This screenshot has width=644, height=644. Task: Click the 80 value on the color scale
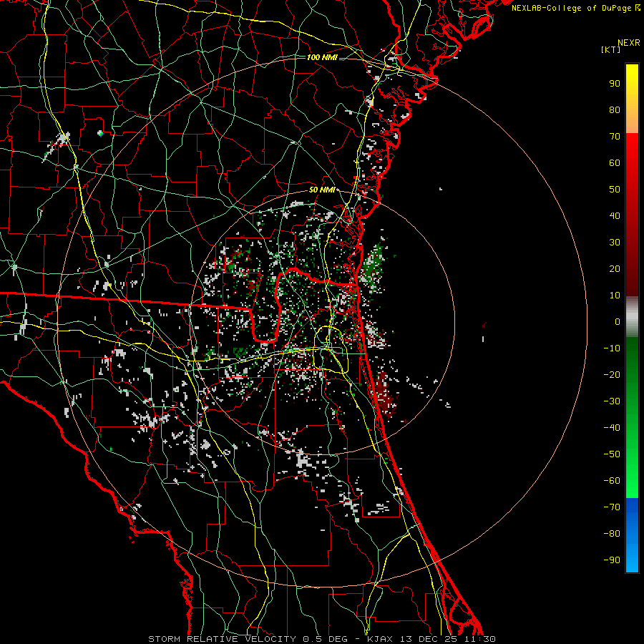tap(615, 110)
